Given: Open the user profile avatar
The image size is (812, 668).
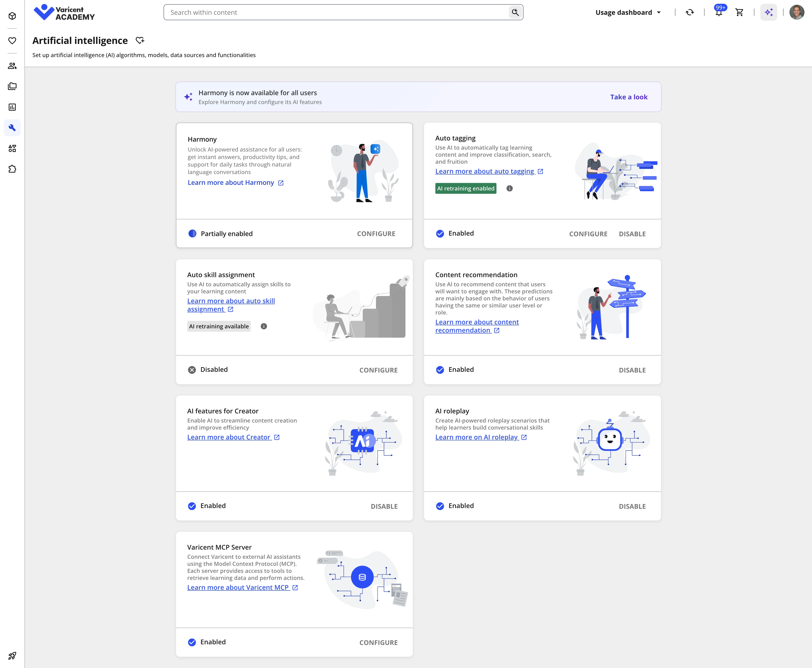Looking at the screenshot, I should pyautogui.click(x=796, y=12).
